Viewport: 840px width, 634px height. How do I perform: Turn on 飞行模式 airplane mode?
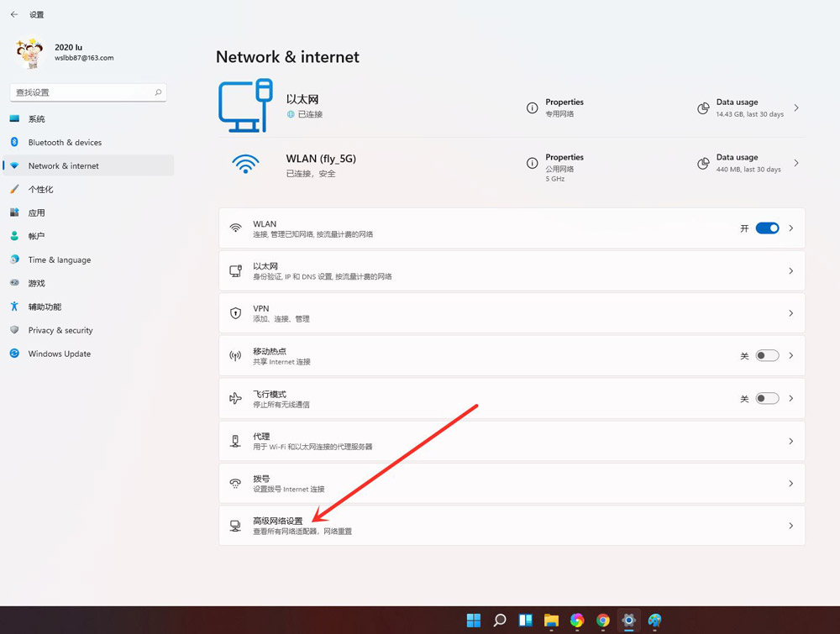click(765, 397)
